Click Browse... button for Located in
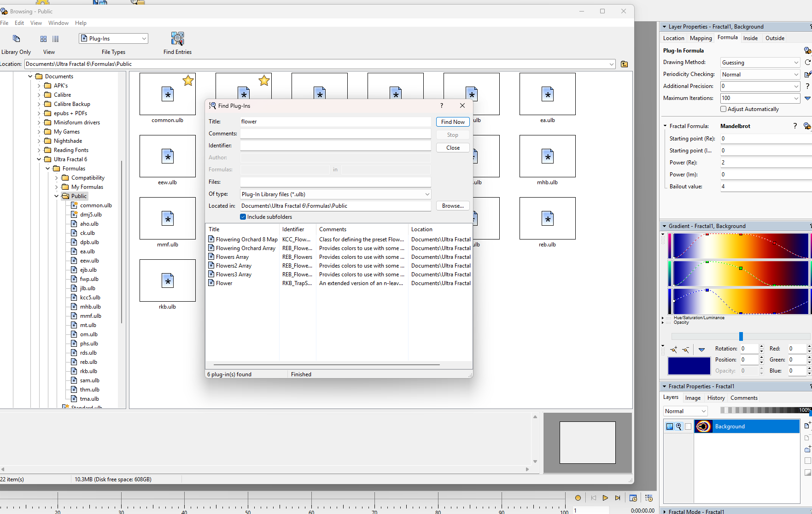Screen dimensions: 812x514 click(453, 206)
